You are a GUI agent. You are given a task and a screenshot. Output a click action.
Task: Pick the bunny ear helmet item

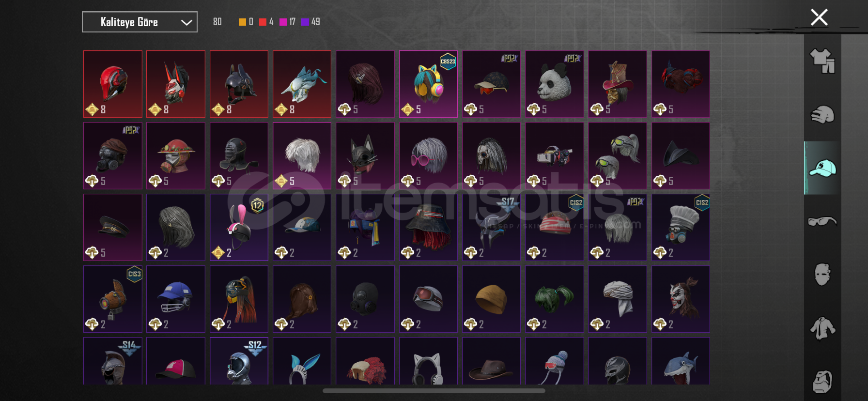tap(239, 227)
